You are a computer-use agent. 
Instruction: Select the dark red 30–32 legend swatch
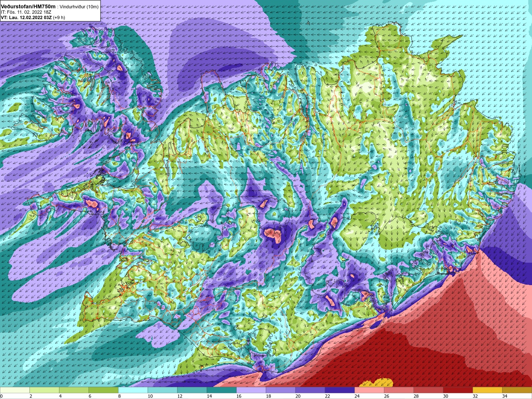pos(458,390)
